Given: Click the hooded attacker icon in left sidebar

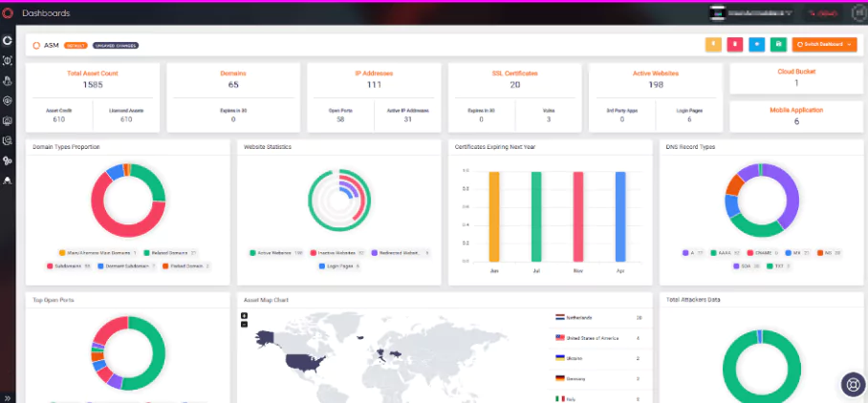Looking at the screenshot, I should coord(8,180).
